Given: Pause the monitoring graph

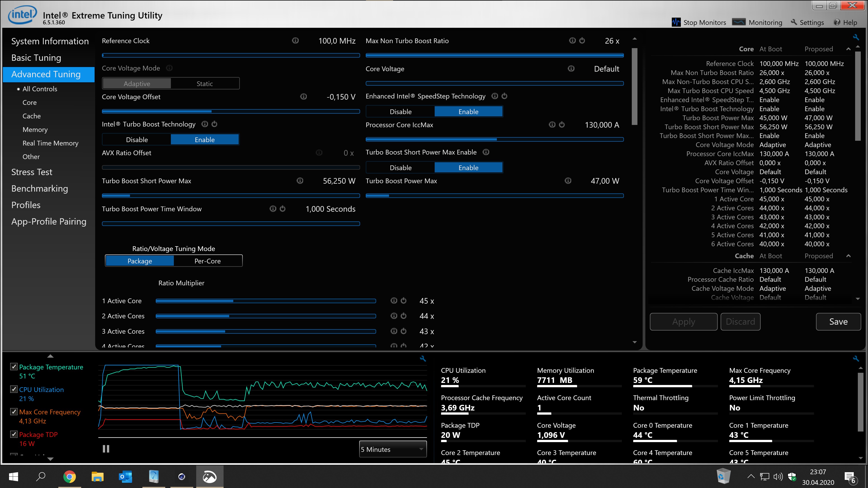Looking at the screenshot, I should pos(106,449).
